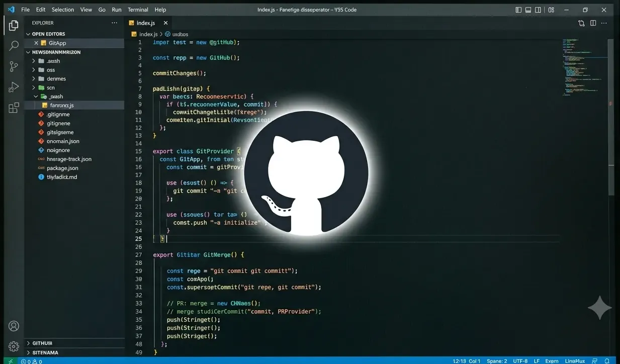Viewport: 620px width, 364px height.
Task: Open the Help menu
Action: coord(160,10)
